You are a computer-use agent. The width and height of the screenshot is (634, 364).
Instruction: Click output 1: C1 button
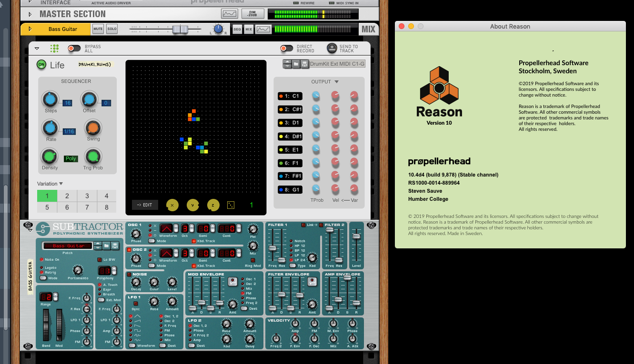[x=290, y=96]
